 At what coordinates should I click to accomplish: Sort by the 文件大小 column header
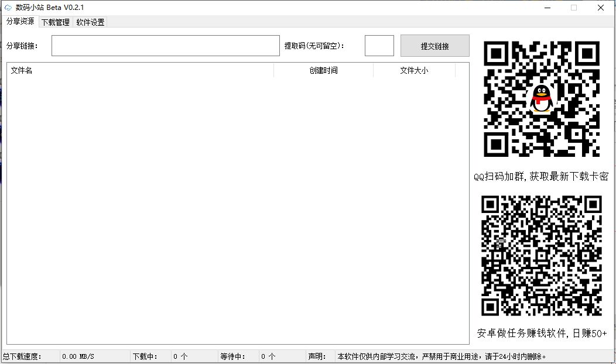(414, 70)
